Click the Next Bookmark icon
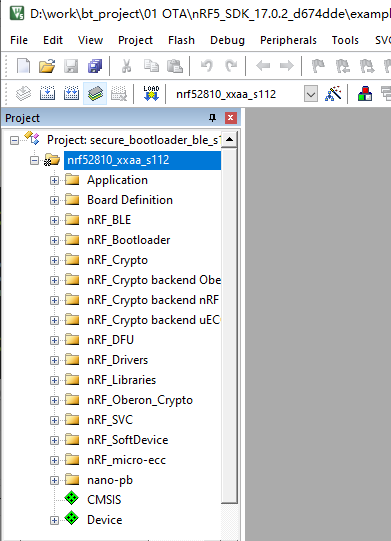Image resolution: width=391 pixels, height=541 pixels. [x=366, y=66]
